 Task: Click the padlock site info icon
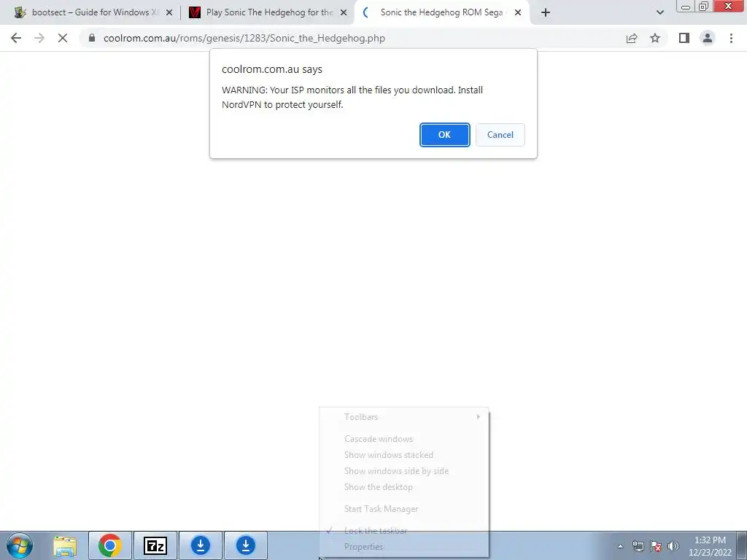click(x=92, y=38)
